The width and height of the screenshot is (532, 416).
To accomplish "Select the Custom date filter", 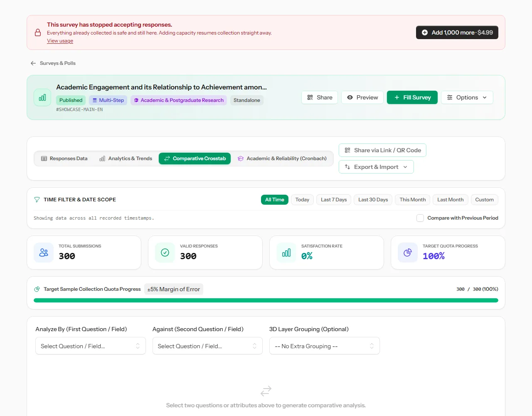I will pyautogui.click(x=485, y=200).
